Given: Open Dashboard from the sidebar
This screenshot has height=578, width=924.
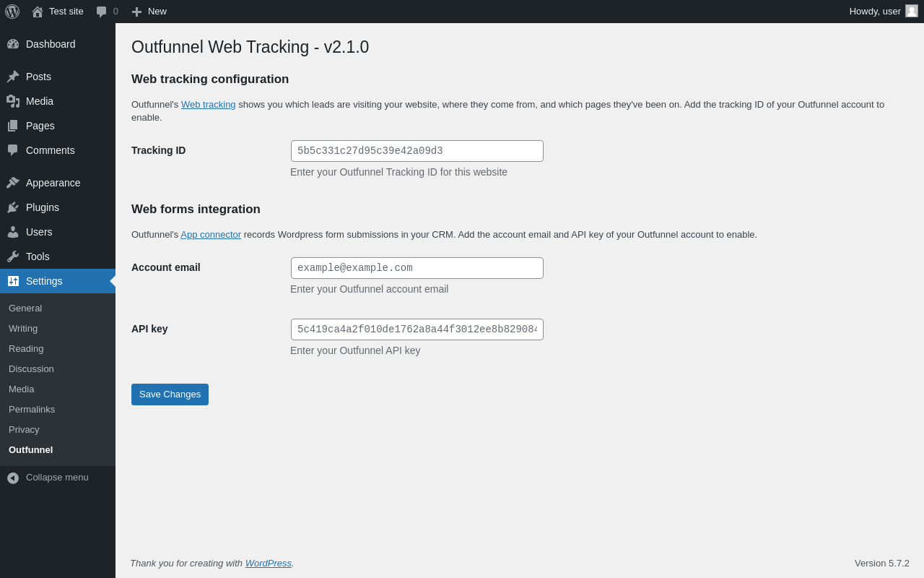Looking at the screenshot, I should pyautogui.click(x=51, y=44).
